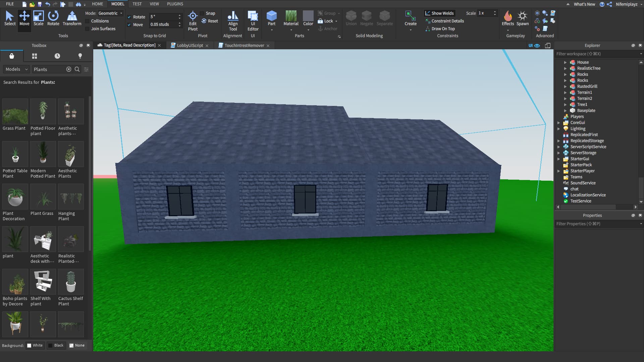The image size is (644, 362).
Task: Open the Mode dropdown set to Geometric
Action: (111, 13)
